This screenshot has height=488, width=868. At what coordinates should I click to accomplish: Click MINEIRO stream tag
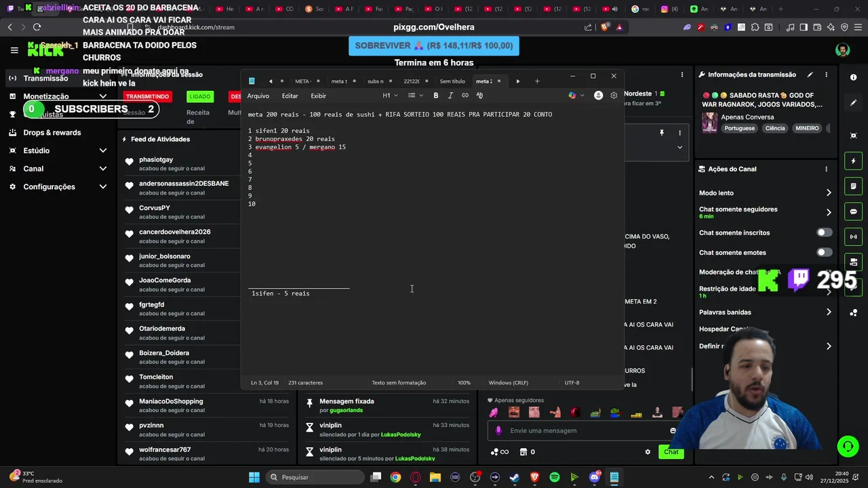807,128
